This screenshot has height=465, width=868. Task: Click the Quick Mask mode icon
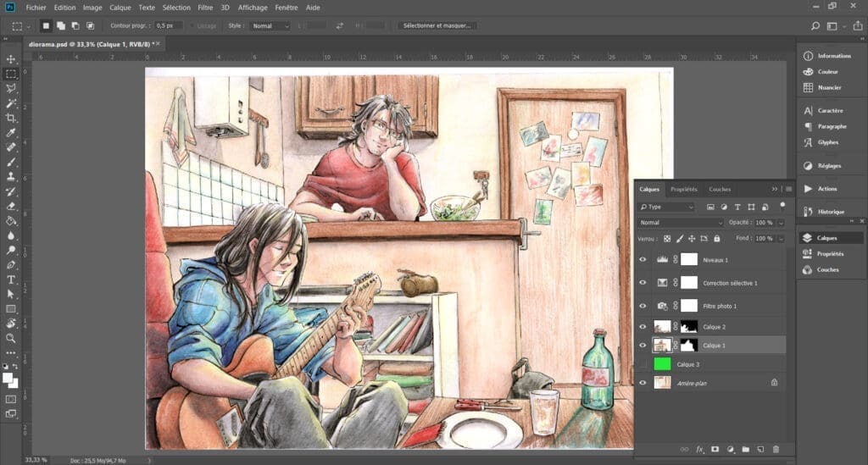pyautogui.click(x=10, y=399)
